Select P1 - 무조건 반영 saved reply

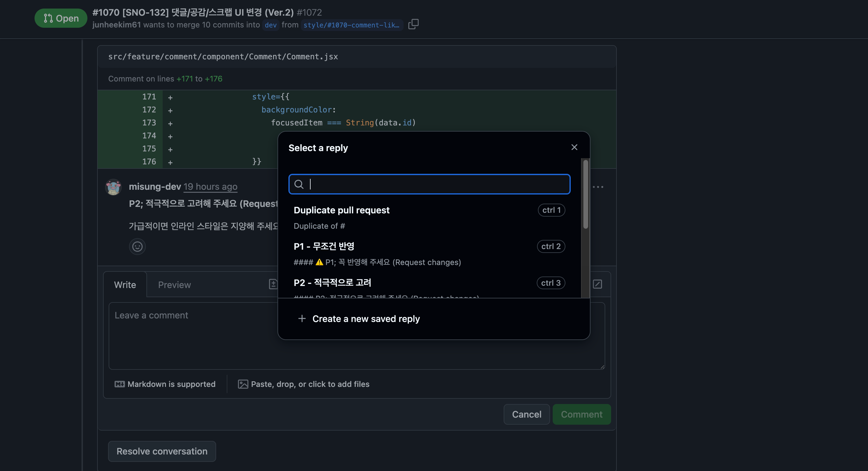coord(324,246)
